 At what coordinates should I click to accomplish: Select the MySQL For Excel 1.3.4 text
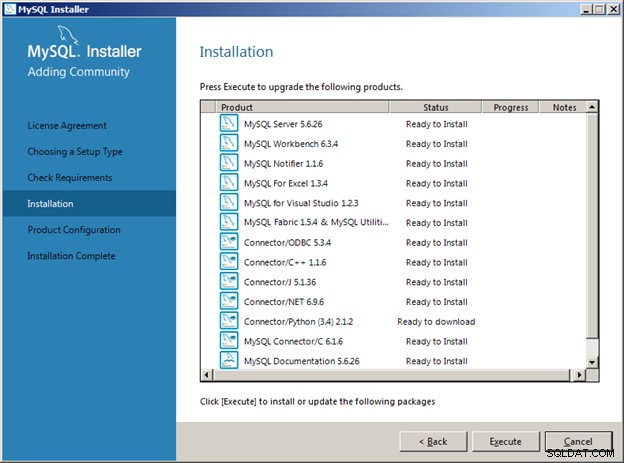pos(286,184)
